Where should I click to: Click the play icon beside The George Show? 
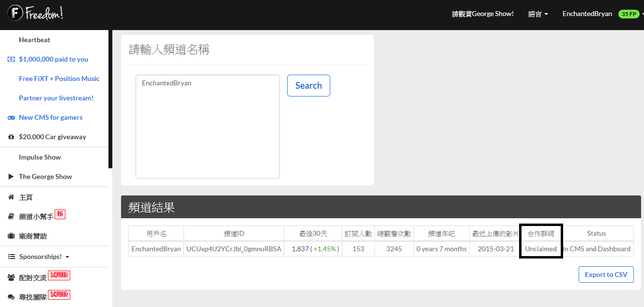coord(11,177)
